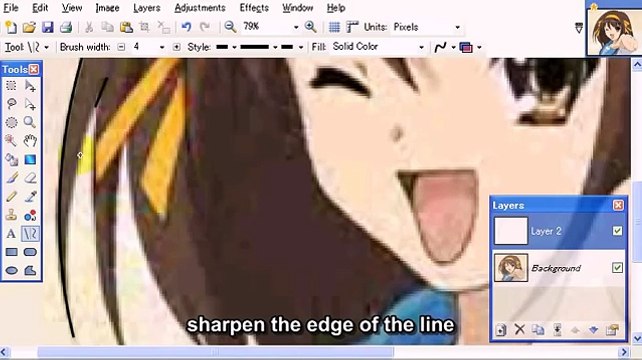The width and height of the screenshot is (642, 360).
Task: Decrease brush width with minus button
Action: 121,47
